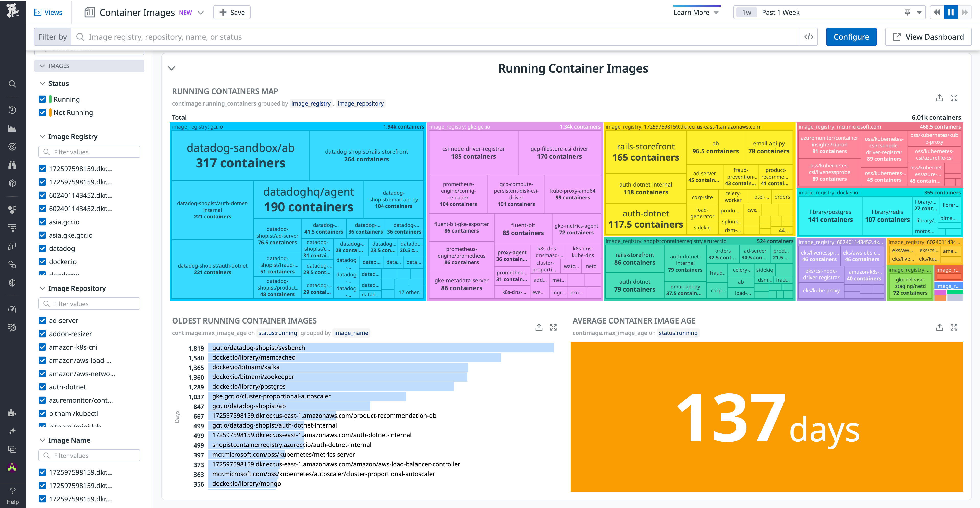
Task: Export the Running Containers Map via share icon
Action: 939,98
